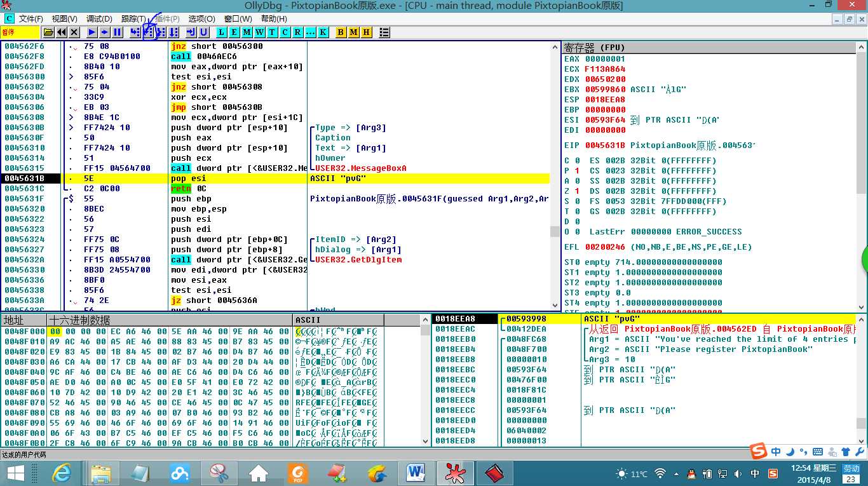Launch Internet Explorer from taskbar
This screenshot has height=486, width=868.
click(x=62, y=473)
